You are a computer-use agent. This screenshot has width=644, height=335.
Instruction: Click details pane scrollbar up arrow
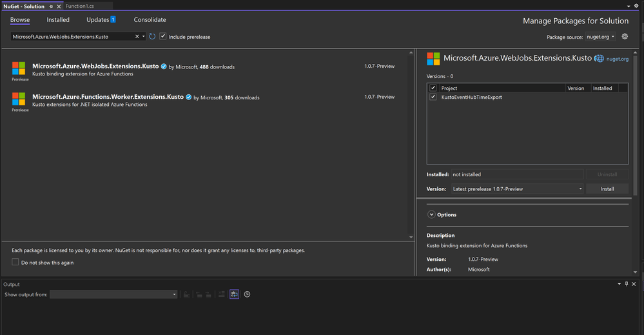pyautogui.click(x=636, y=52)
